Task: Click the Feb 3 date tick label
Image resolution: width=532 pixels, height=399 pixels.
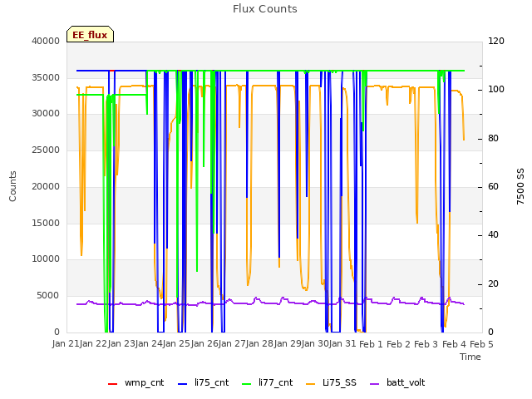Action: [426, 344]
